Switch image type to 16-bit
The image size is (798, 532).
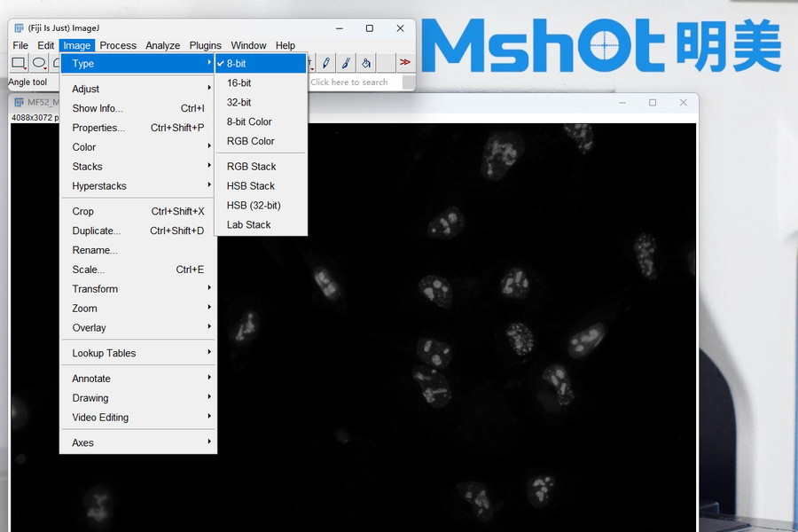239,83
